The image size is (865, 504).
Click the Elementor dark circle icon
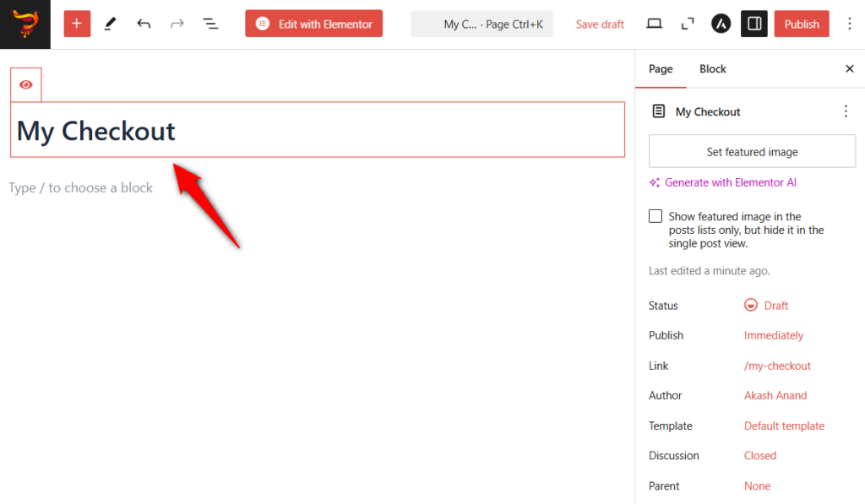[721, 23]
